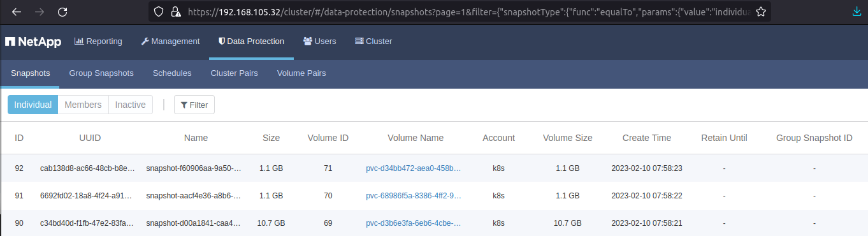The image size is (868, 236).
Task: Click the NetApp logo
Action: pyautogui.click(x=33, y=41)
